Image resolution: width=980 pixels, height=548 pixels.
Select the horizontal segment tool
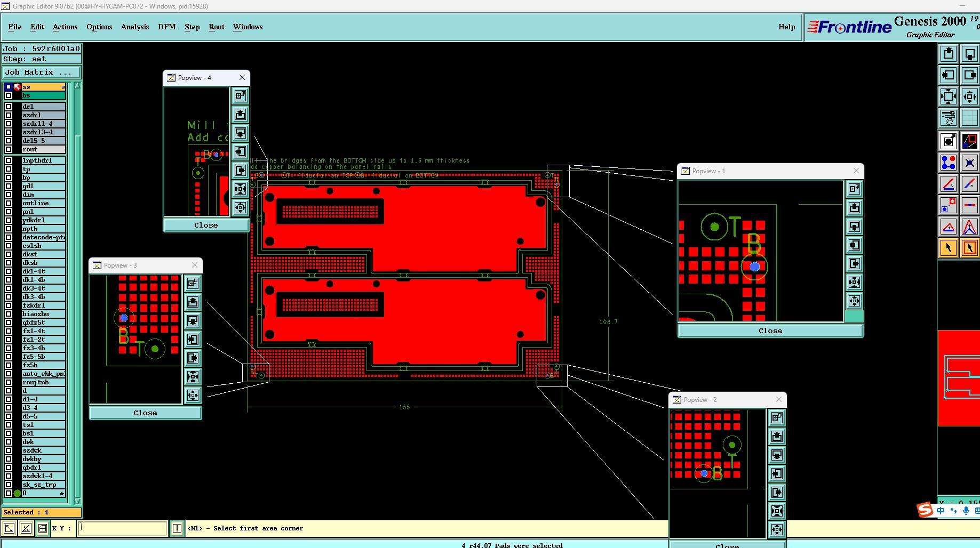pos(969,205)
